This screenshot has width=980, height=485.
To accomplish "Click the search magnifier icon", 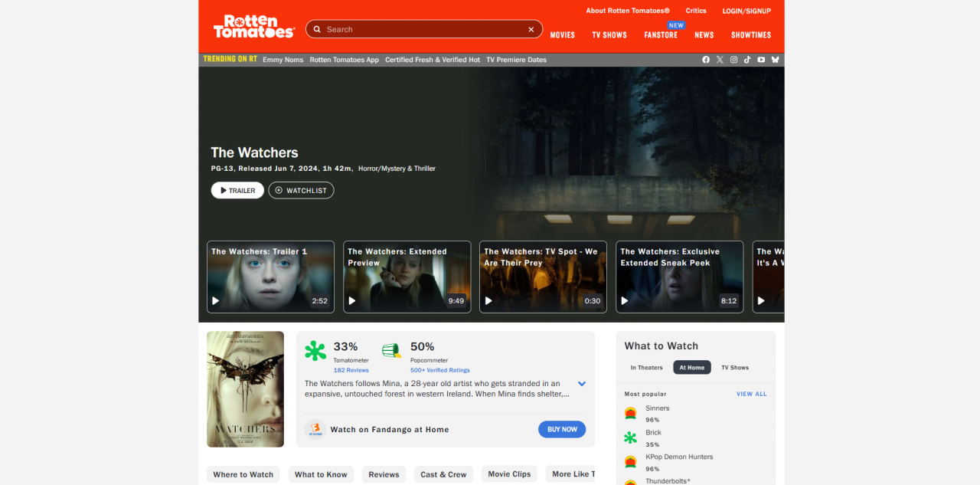I will point(317,29).
